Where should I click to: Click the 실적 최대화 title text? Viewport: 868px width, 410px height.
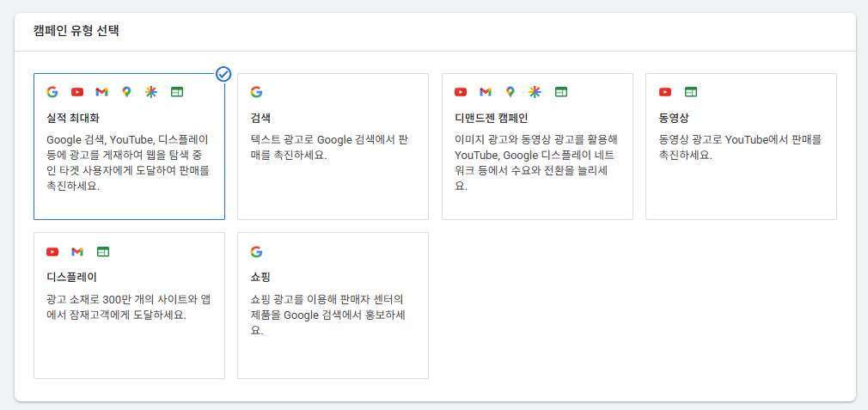point(73,119)
